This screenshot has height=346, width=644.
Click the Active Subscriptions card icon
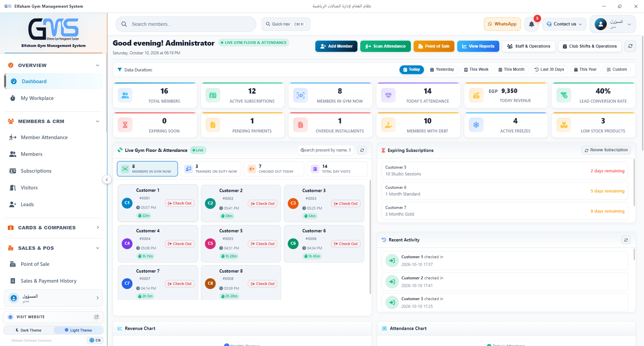click(x=213, y=95)
